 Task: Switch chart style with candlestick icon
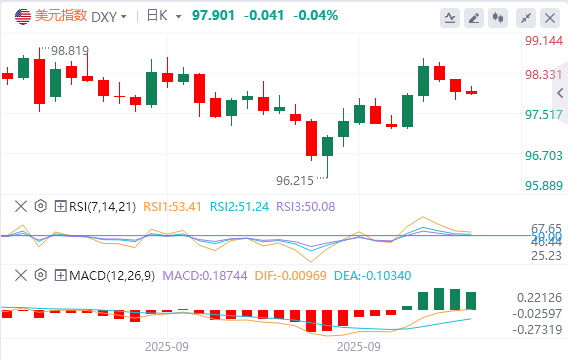click(498, 18)
